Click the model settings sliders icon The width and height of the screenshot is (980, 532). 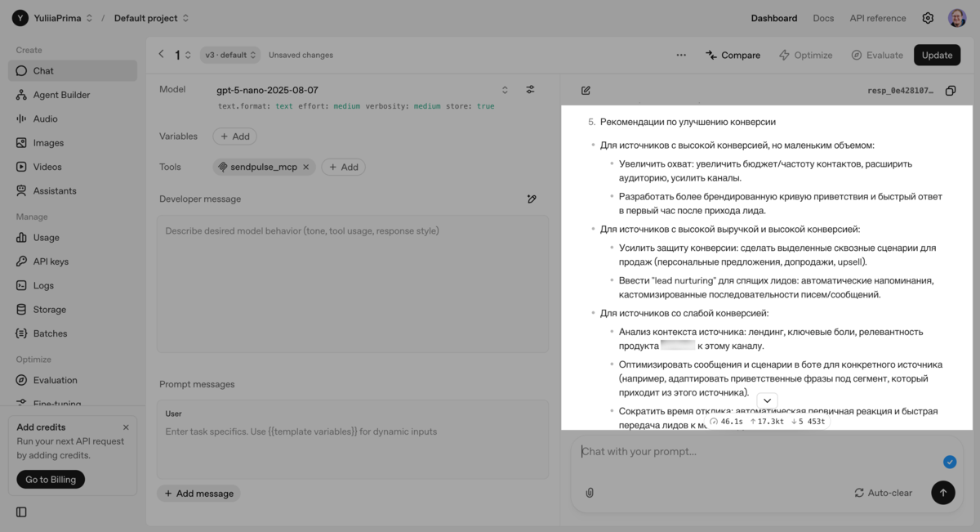pyautogui.click(x=530, y=90)
